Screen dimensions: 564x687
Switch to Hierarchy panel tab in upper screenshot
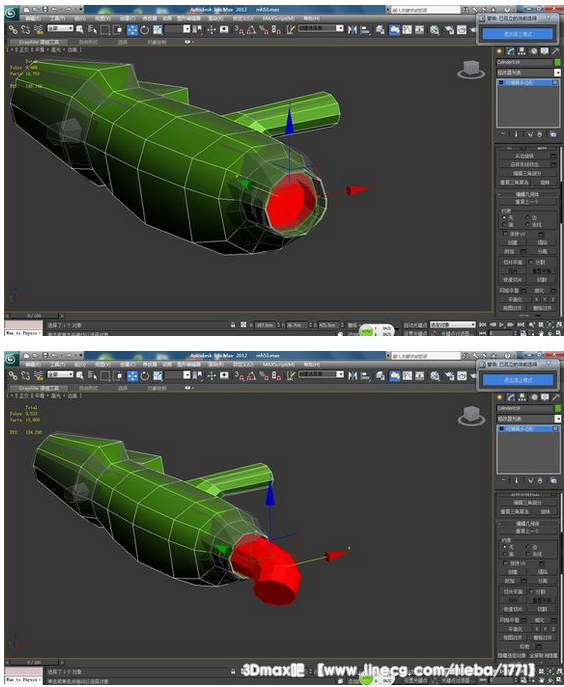pos(522,51)
